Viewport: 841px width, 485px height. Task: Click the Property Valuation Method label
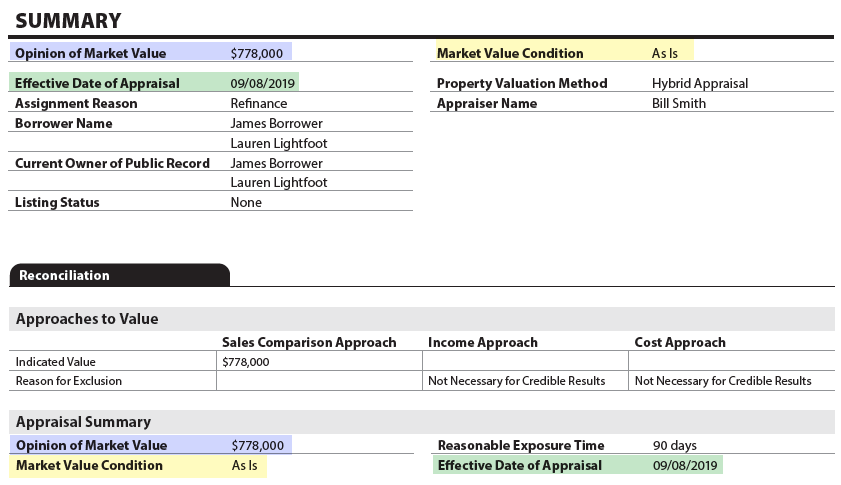coord(522,83)
